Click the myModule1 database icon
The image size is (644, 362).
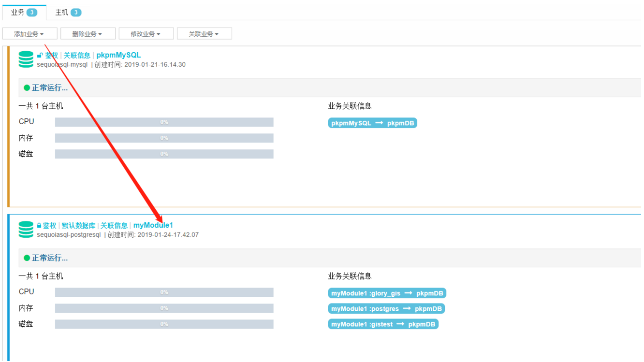(x=26, y=230)
